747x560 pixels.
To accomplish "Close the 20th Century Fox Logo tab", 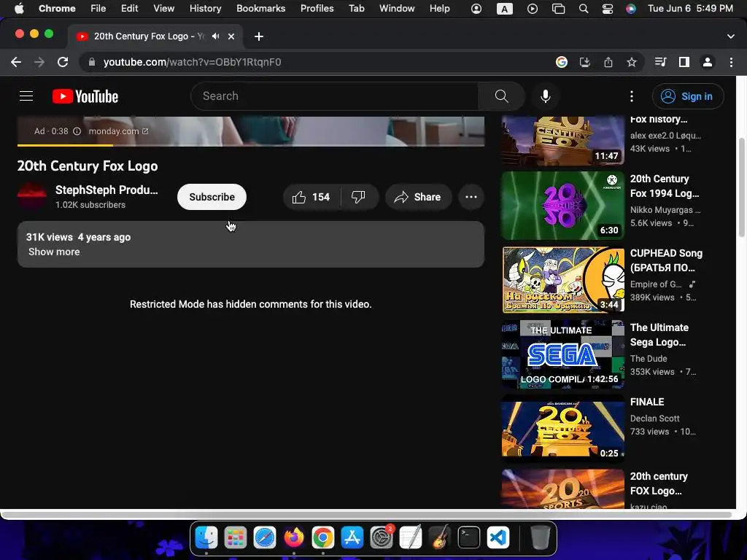I will 231,36.
